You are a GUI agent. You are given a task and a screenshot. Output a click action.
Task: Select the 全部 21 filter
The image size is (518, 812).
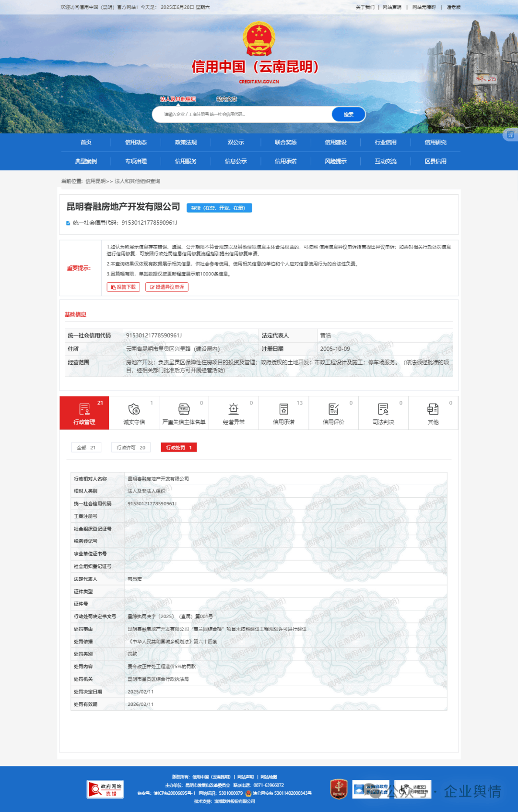[86, 448]
